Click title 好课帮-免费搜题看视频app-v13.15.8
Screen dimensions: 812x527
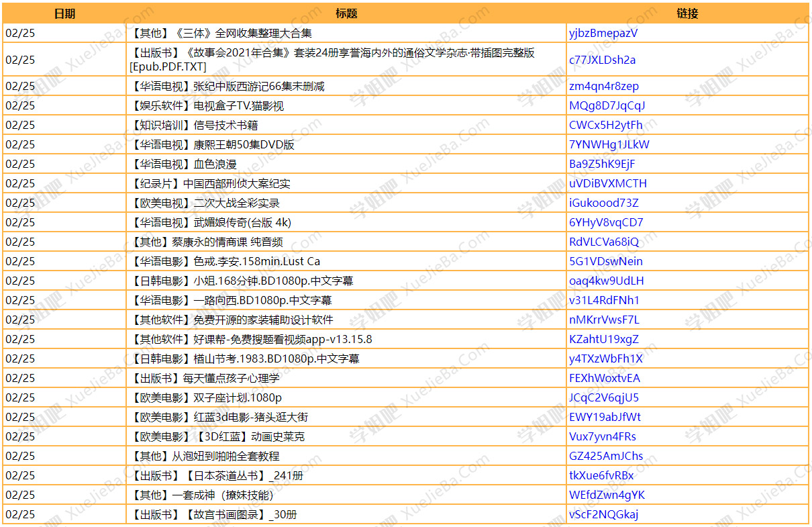283,339
